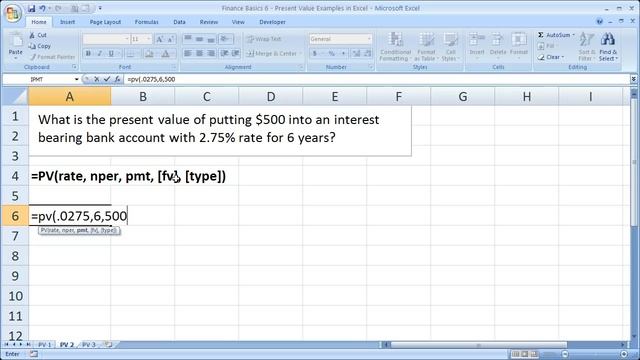Image resolution: width=640 pixels, height=360 pixels.
Task: Switch to sheet tab PV 1
Action: (45, 345)
